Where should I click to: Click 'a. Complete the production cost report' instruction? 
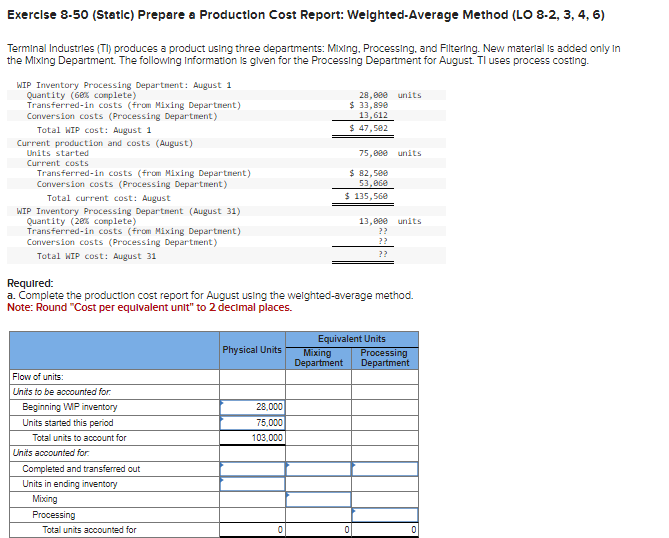click(x=210, y=295)
